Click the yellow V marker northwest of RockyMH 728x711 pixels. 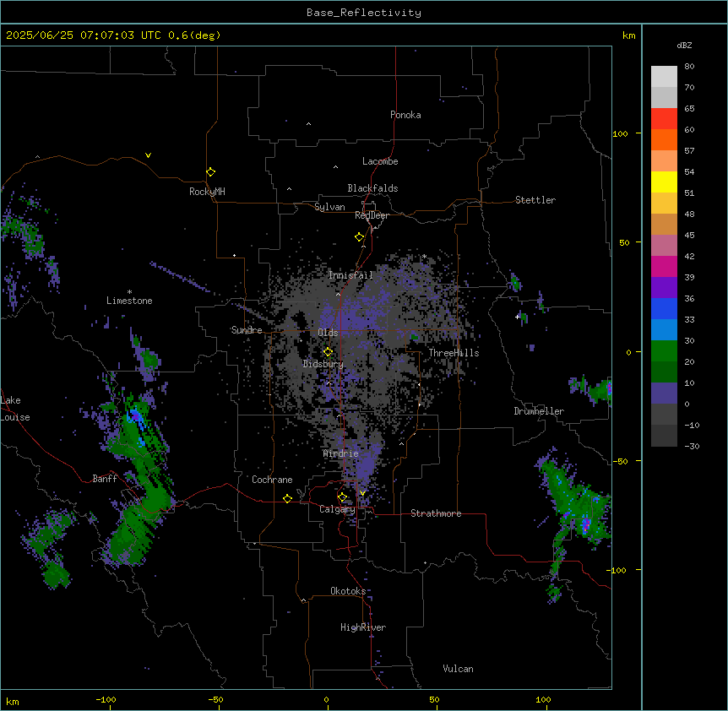point(148,155)
